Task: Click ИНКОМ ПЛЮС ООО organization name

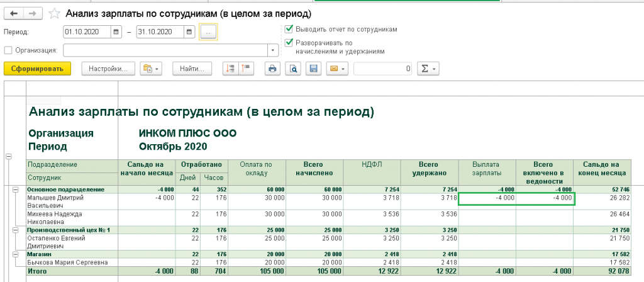Action: [187, 133]
